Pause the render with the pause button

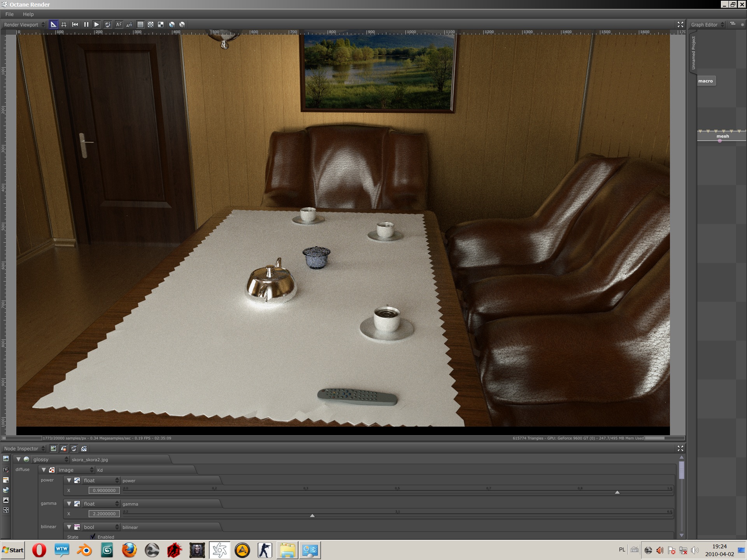point(86,24)
